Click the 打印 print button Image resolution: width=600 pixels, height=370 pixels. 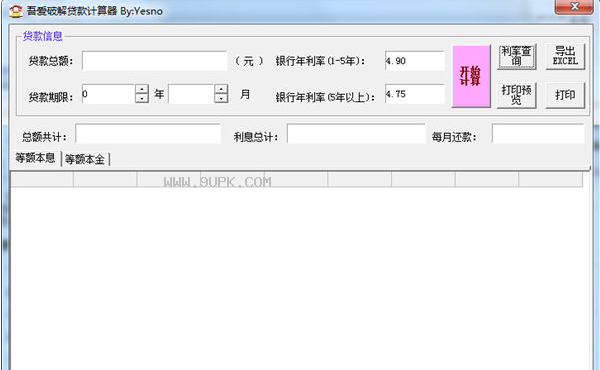pyautogui.click(x=565, y=95)
